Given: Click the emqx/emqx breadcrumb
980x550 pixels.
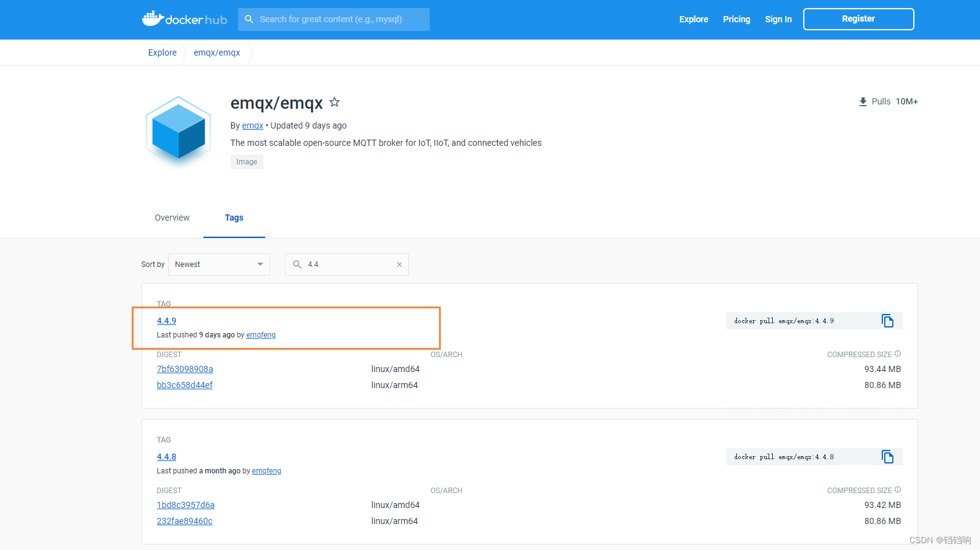Looking at the screenshot, I should (x=217, y=53).
